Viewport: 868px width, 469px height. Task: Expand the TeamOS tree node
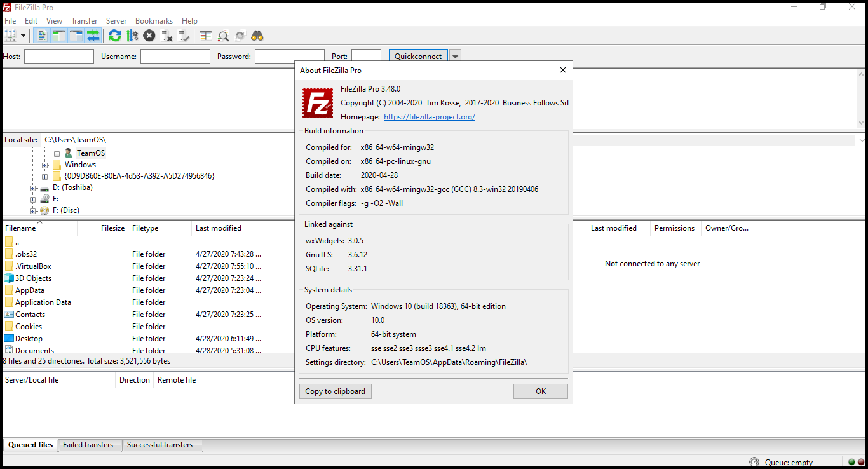pos(57,153)
